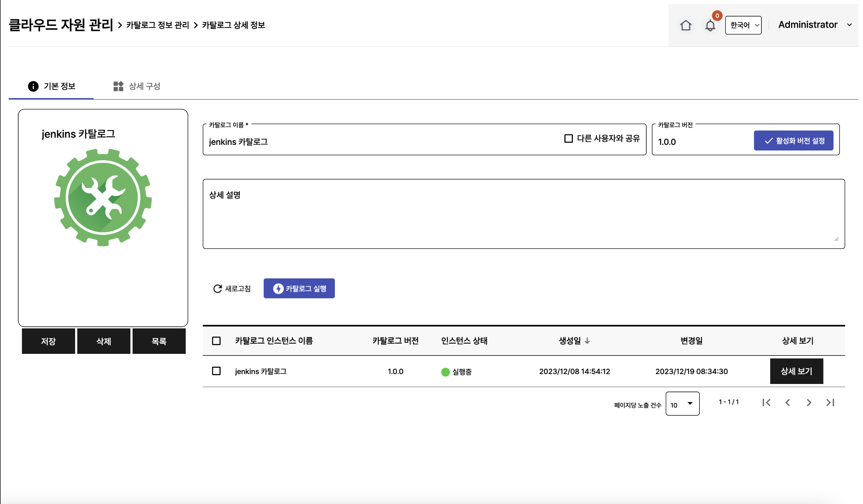Click the jenkins catalog gear logo
Viewport: 863px width, 504px height.
point(103,197)
